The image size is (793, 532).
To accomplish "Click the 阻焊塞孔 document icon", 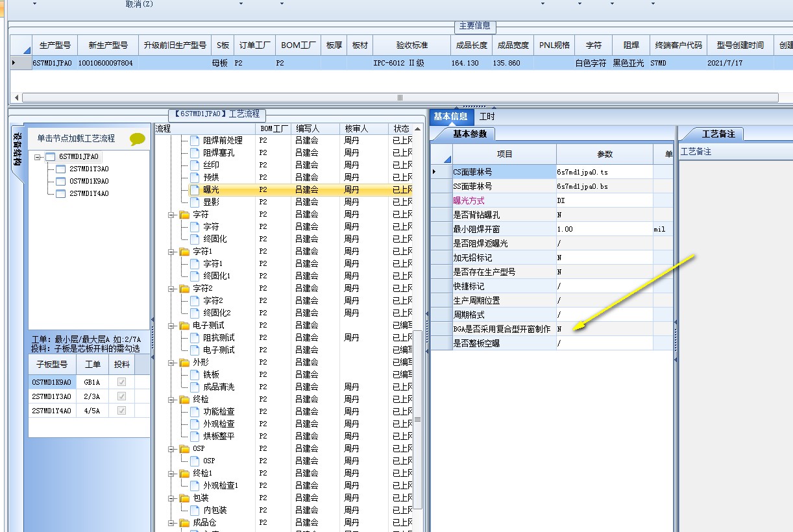I will click(x=195, y=153).
